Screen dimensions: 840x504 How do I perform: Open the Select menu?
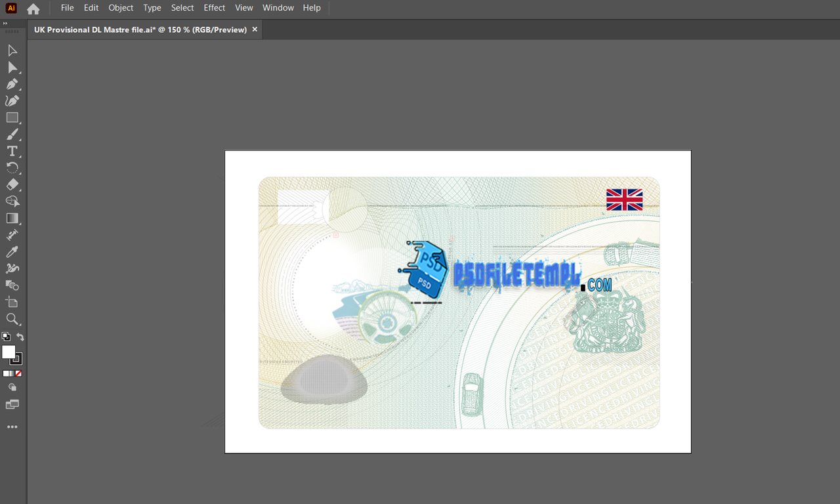point(182,8)
